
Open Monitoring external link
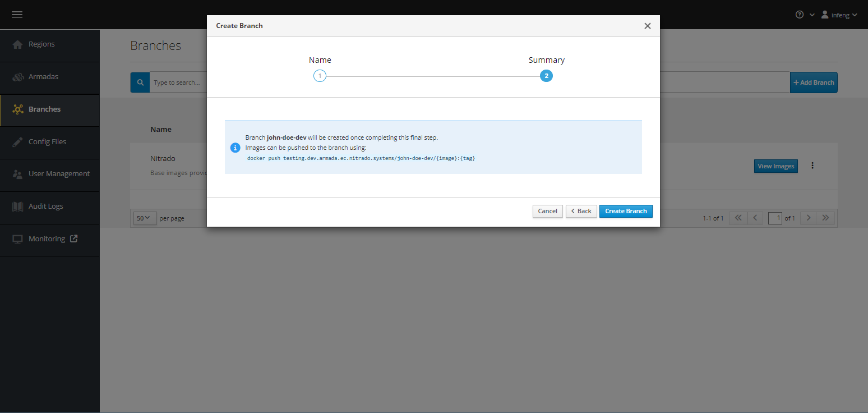click(x=50, y=239)
